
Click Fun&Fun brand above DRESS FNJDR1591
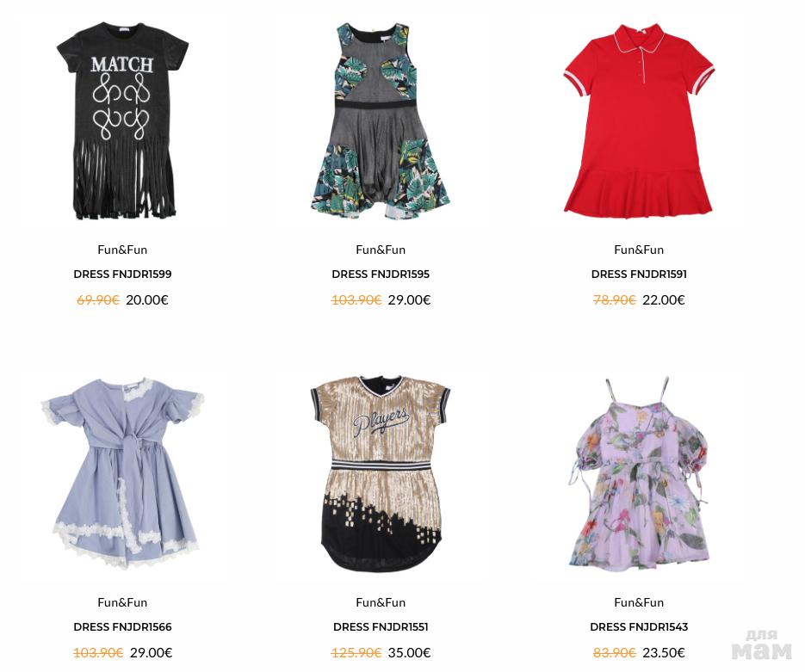coord(639,250)
